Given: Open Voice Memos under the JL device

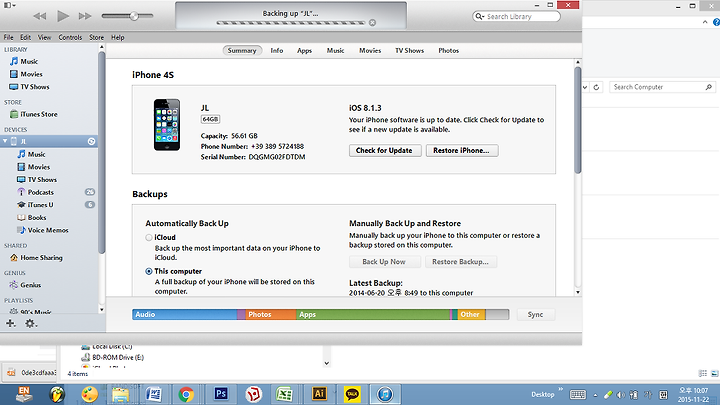Looking at the screenshot, I should point(49,230).
